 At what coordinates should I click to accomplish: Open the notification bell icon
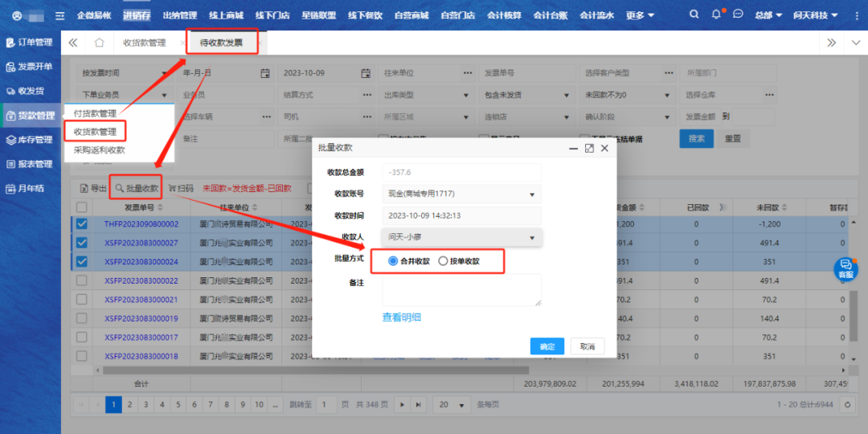point(717,15)
